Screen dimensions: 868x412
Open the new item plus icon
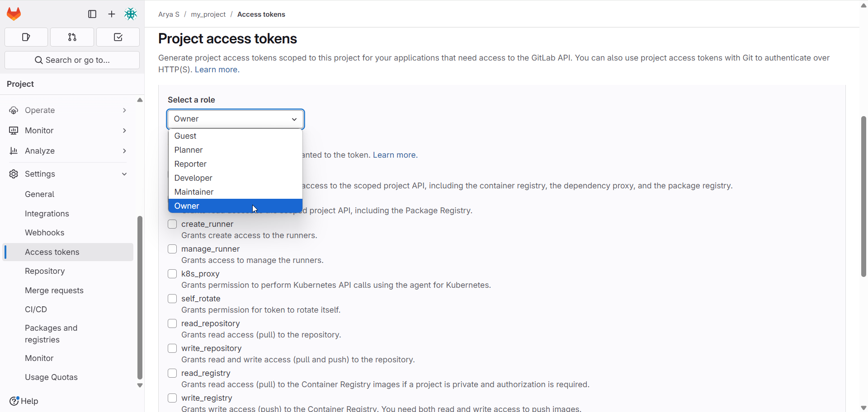(111, 14)
